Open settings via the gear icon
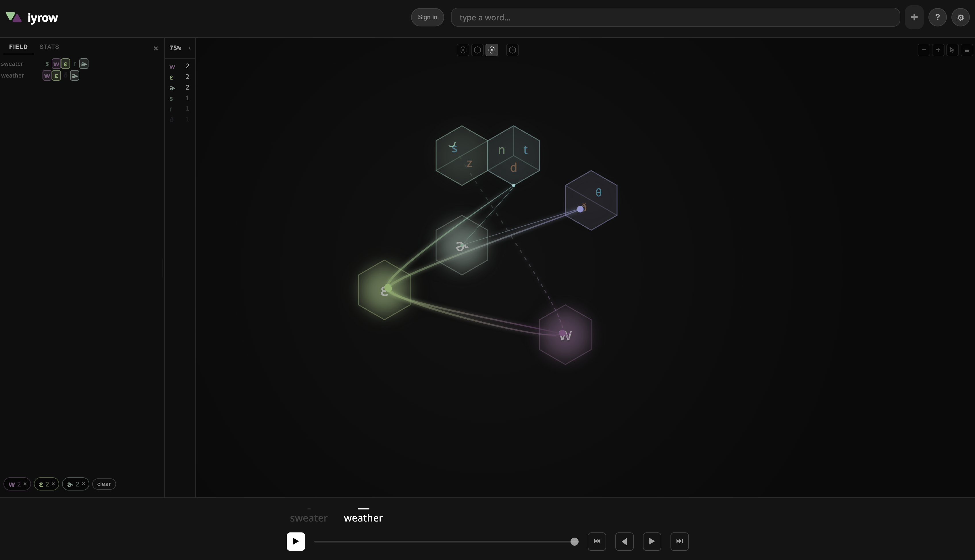975x560 pixels. 960,17
